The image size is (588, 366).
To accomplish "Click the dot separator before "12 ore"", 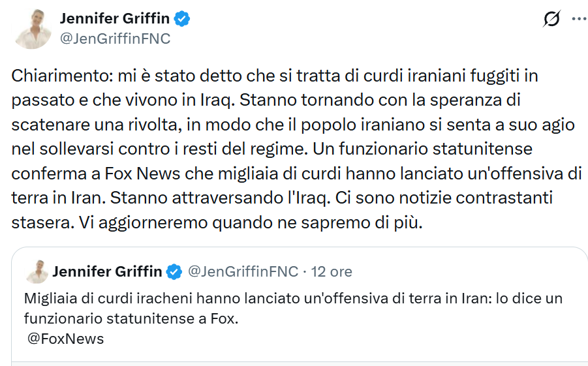I will tap(305, 271).
